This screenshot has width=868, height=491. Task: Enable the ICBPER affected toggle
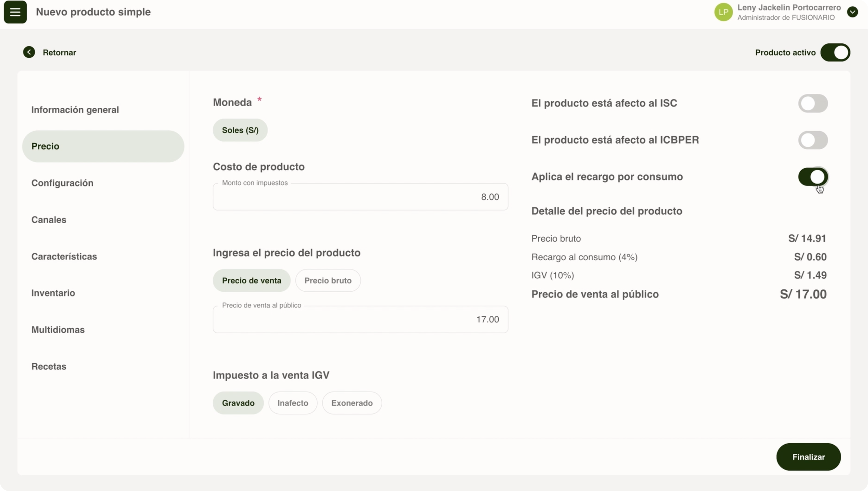(812, 140)
